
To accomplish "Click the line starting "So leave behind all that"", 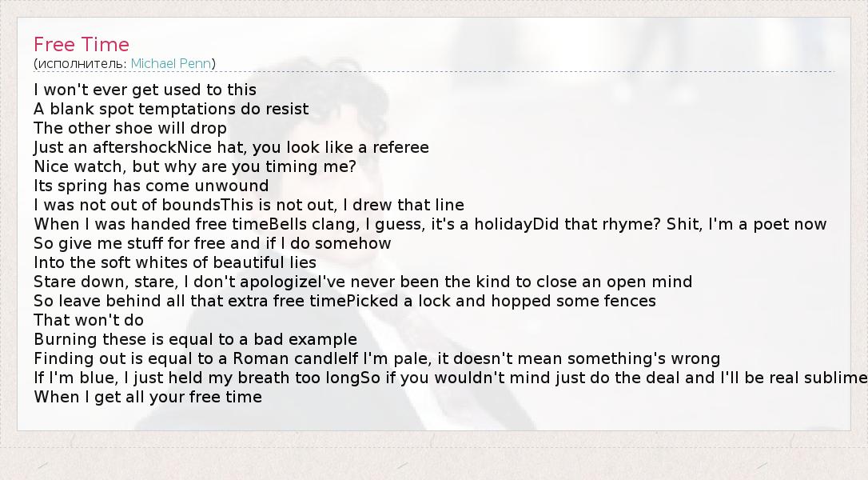I will click(x=344, y=301).
